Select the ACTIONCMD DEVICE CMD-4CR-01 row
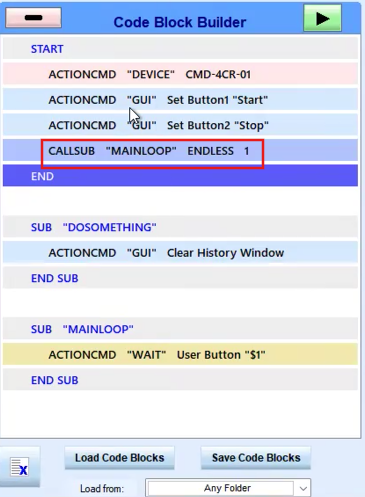The height and width of the screenshot is (497, 365). (x=180, y=74)
